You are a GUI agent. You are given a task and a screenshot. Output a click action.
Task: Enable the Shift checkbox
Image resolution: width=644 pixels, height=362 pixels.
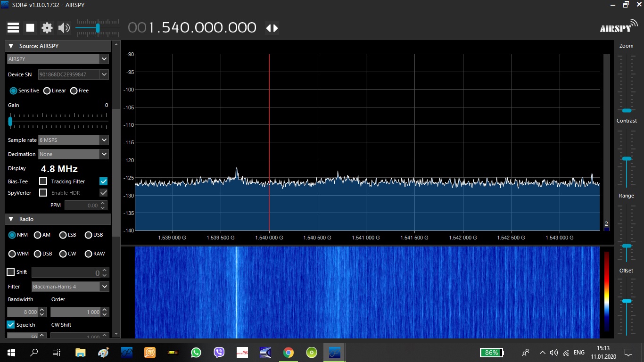pyautogui.click(x=10, y=272)
